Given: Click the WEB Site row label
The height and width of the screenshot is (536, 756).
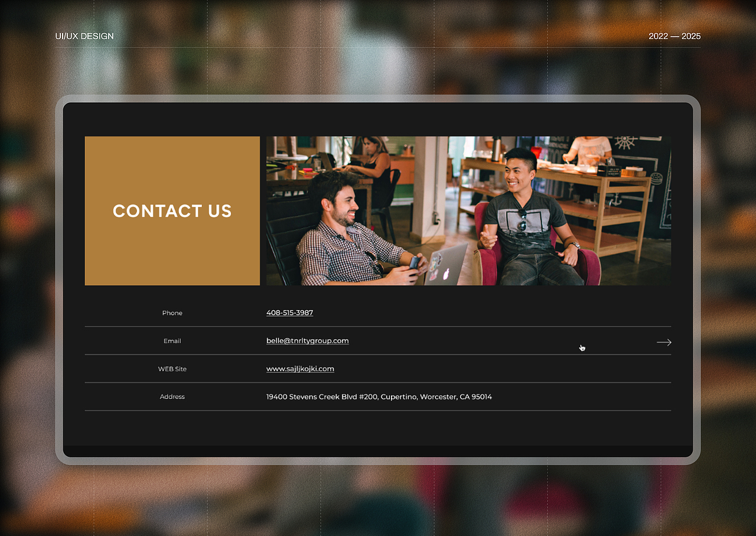Looking at the screenshot, I should [x=172, y=369].
